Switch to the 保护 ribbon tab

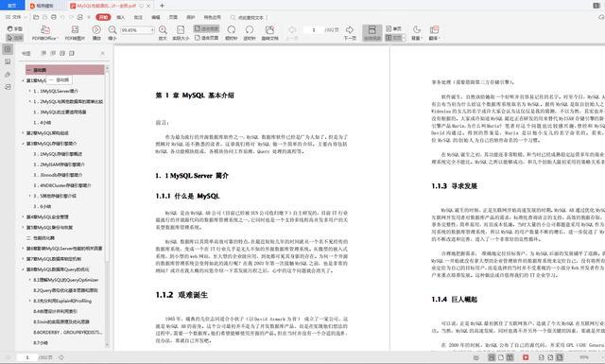click(x=191, y=17)
